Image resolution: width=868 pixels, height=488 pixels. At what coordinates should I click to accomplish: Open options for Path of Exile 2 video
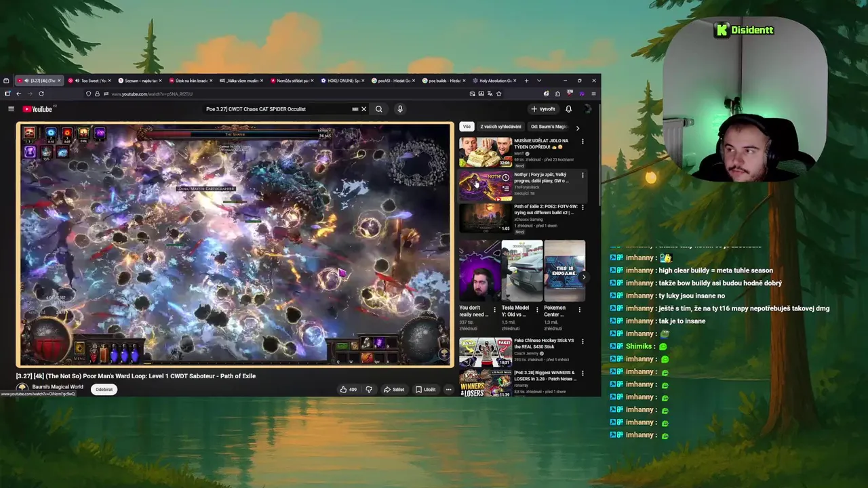(x=583, y=207)
